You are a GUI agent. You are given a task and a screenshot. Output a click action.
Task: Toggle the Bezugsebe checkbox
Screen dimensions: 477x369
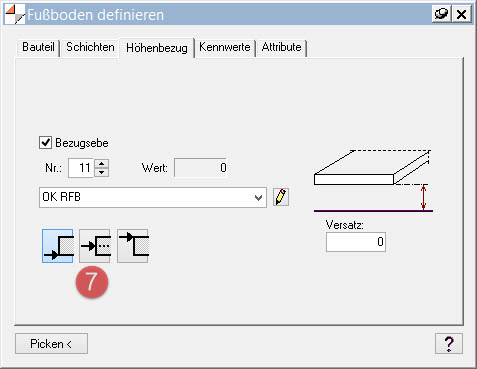pyautogui.click(x=46, y=143)
